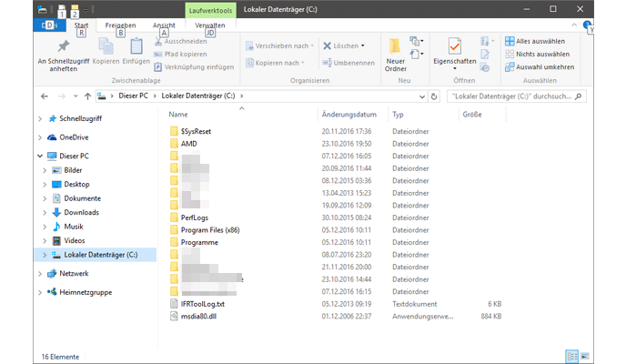The image size is (626, 364).
Task: Open the Ansicht ribbon tab
Action: [x=164, y=26]
